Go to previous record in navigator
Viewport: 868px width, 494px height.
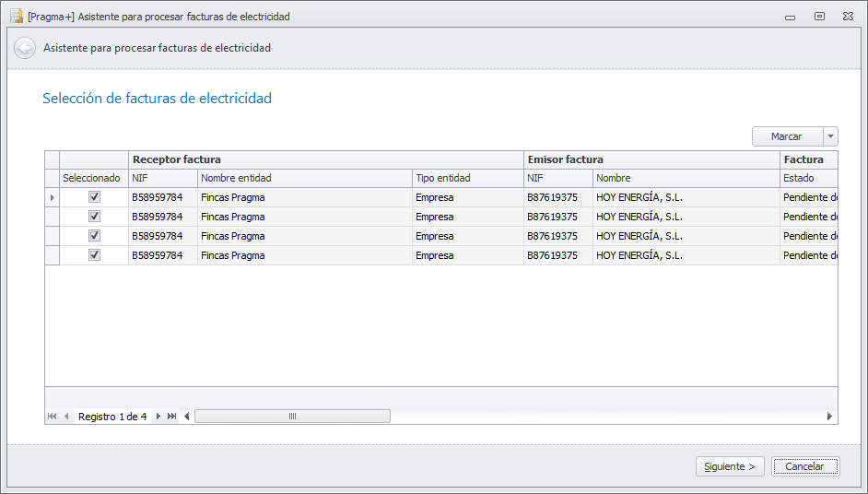point(66,417)
